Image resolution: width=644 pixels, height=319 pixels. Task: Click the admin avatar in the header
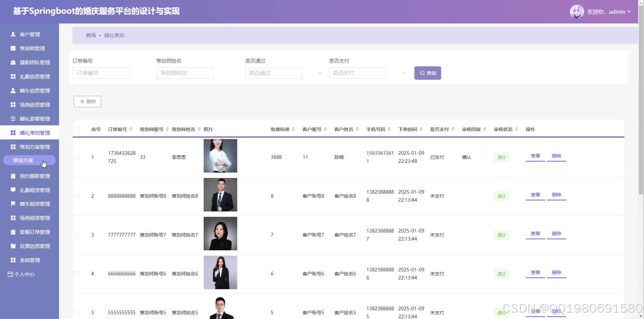[x=577, y=11]
